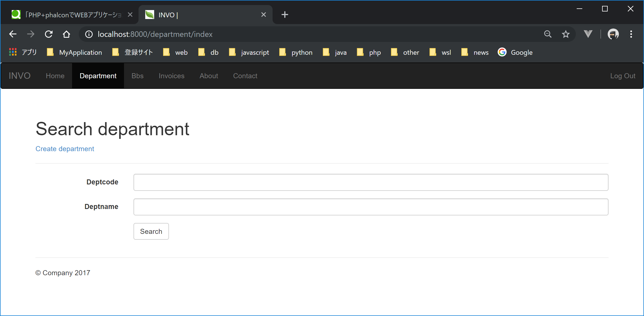Open Invoices in the navigation bar
The height and width of the screenshot is (316, 644).
click(171, 76)
